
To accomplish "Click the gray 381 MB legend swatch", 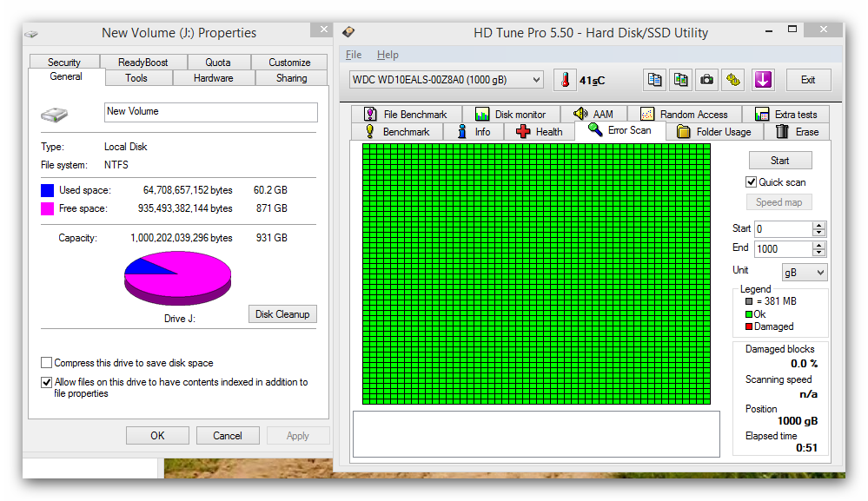I will (x=749, y=301).
